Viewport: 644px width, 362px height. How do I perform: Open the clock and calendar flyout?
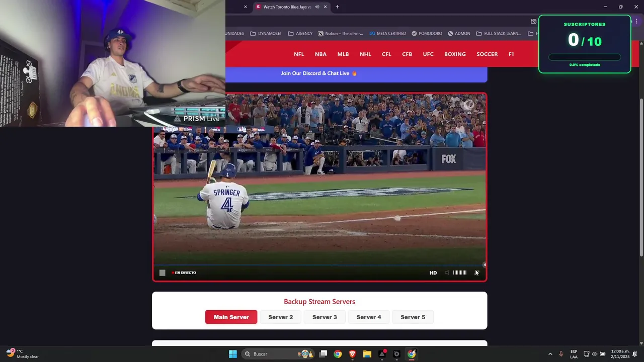[x=620, y=354]
